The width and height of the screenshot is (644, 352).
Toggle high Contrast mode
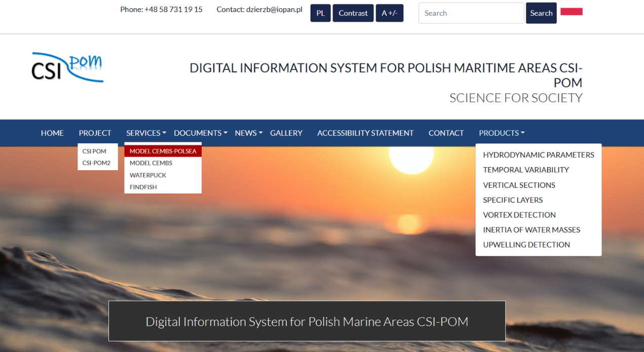click(353, 13)
